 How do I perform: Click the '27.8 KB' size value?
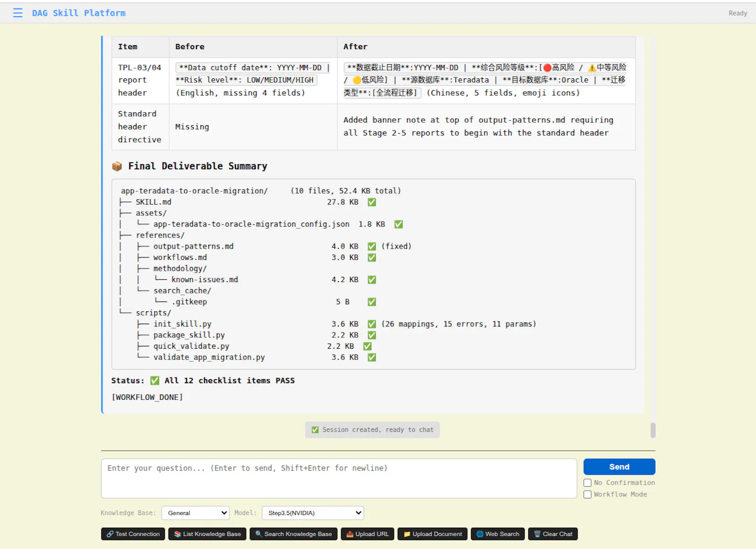343,202
